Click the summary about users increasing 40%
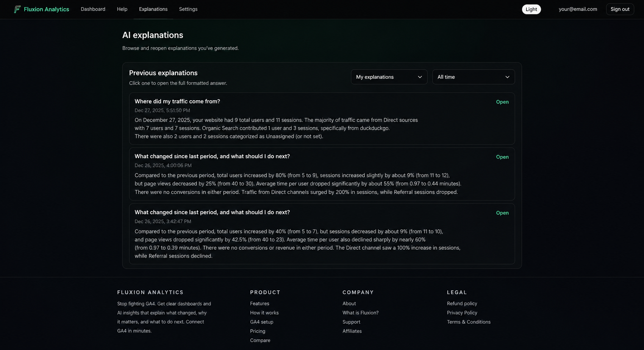This screenshot has height=350, width=644. [x=297, y=244]
